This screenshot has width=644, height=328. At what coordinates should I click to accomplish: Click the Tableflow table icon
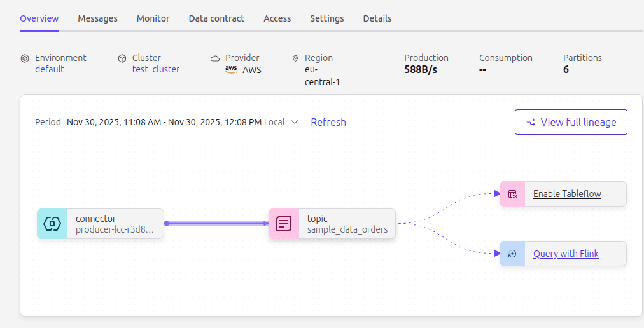512,194
